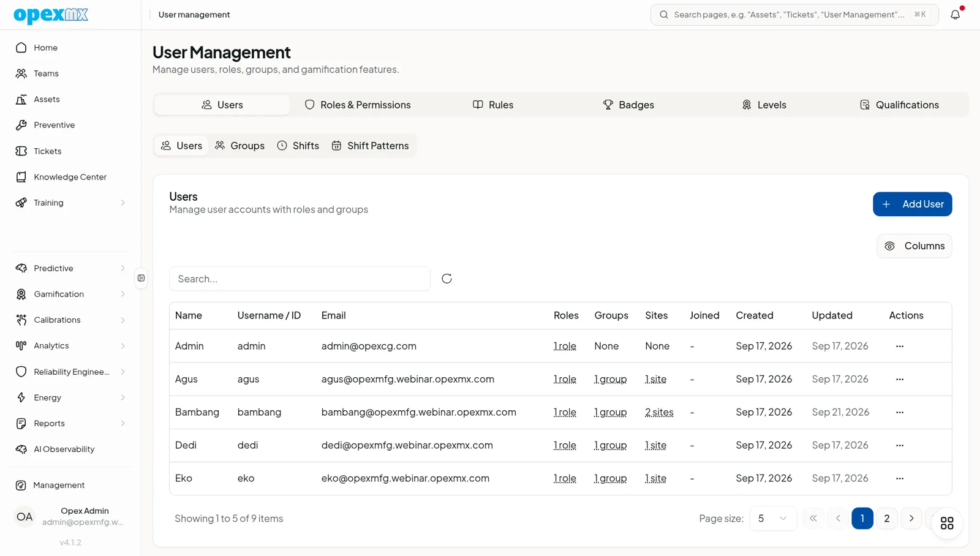Open Preventive maintenance in sidebar
Image resolution: width=980 pixels, height=556 pixels.
coord(70,125)
